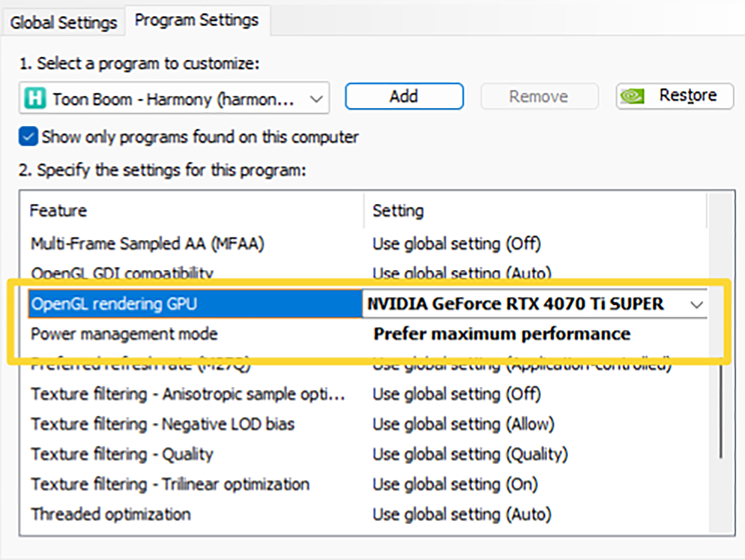Viewport: 745px width, 560px height.
Task: Select the Program Settings tab
Action: pyautogui.click(x=197, y=20)
